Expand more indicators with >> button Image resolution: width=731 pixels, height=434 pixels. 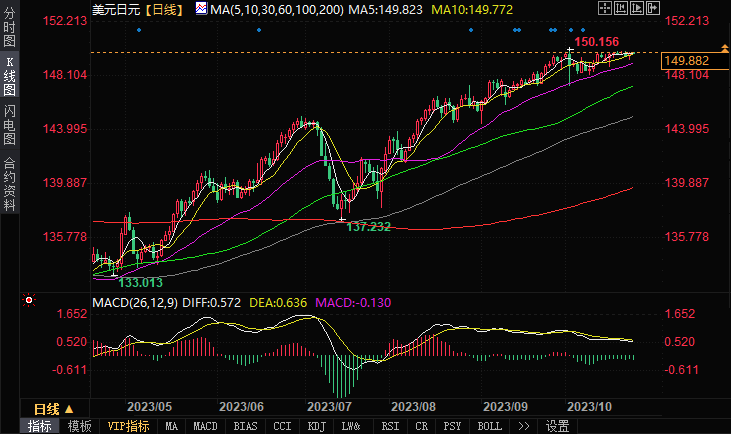523,426
